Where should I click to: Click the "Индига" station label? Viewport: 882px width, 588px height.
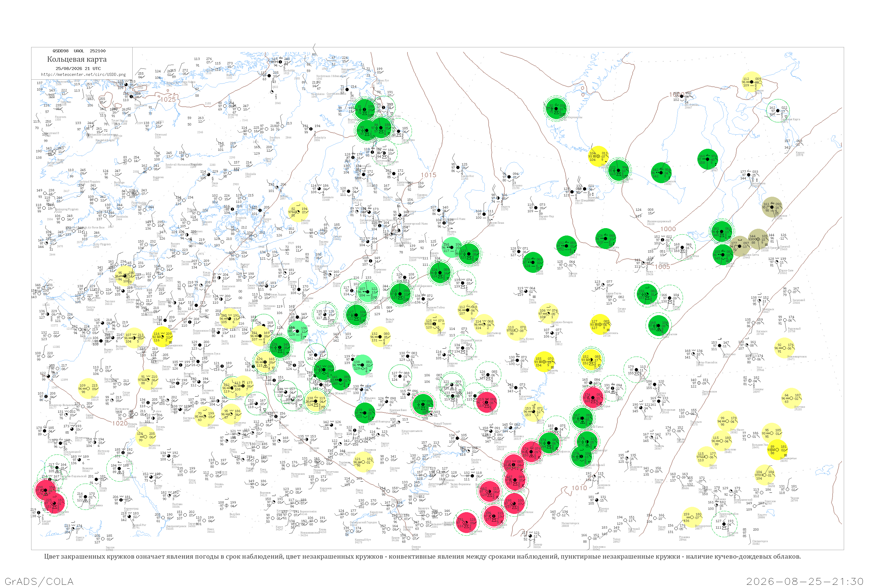(x=505, y=207)
